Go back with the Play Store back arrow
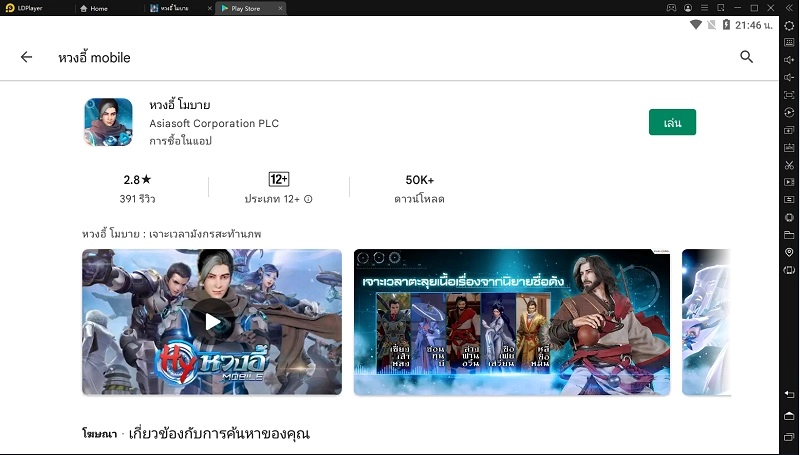Screen dimensions: 800x455 point(26,57)
